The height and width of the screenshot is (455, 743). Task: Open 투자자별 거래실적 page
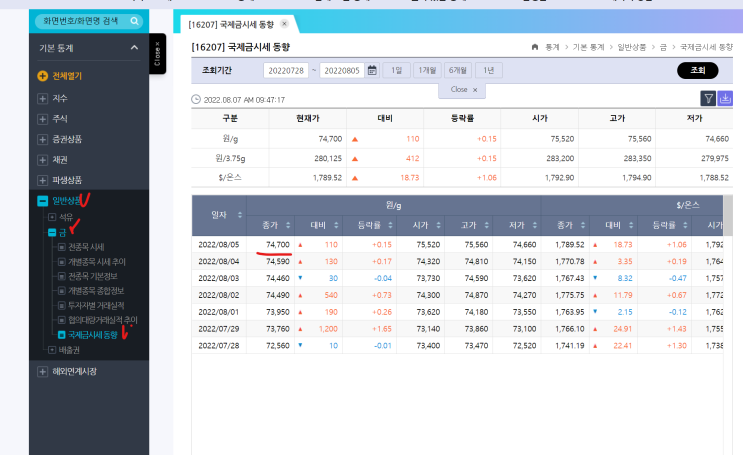96,305
